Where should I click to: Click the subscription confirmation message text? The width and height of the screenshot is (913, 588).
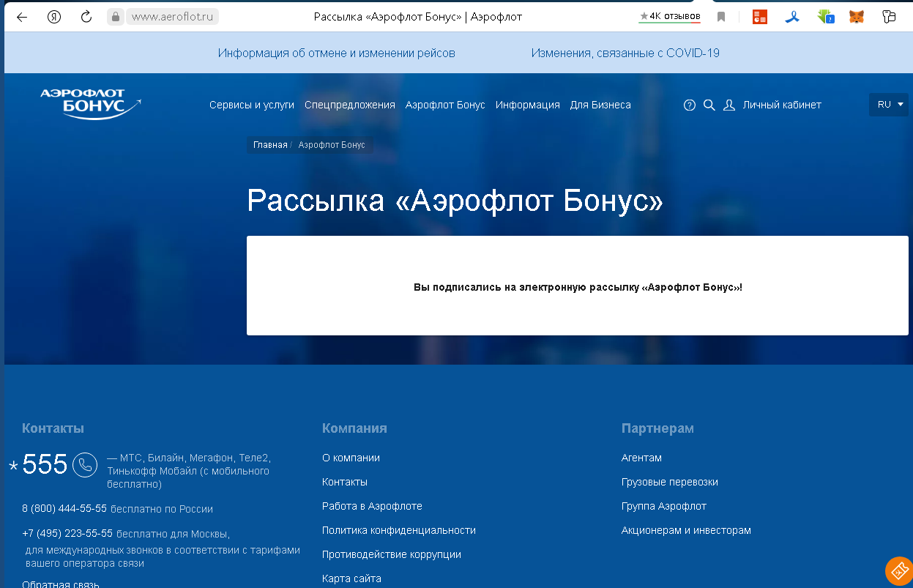(x=578, y=287)
